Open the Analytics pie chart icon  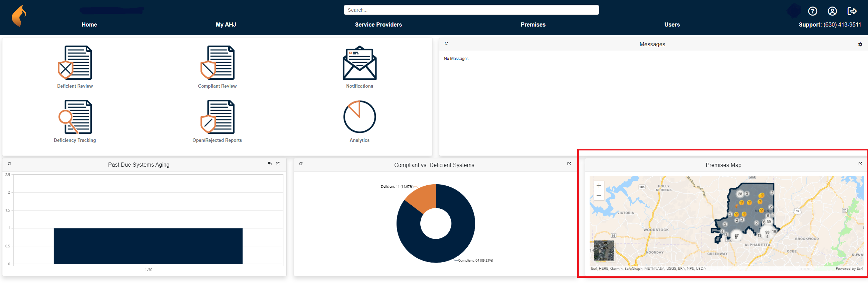[x=360, y=117]
